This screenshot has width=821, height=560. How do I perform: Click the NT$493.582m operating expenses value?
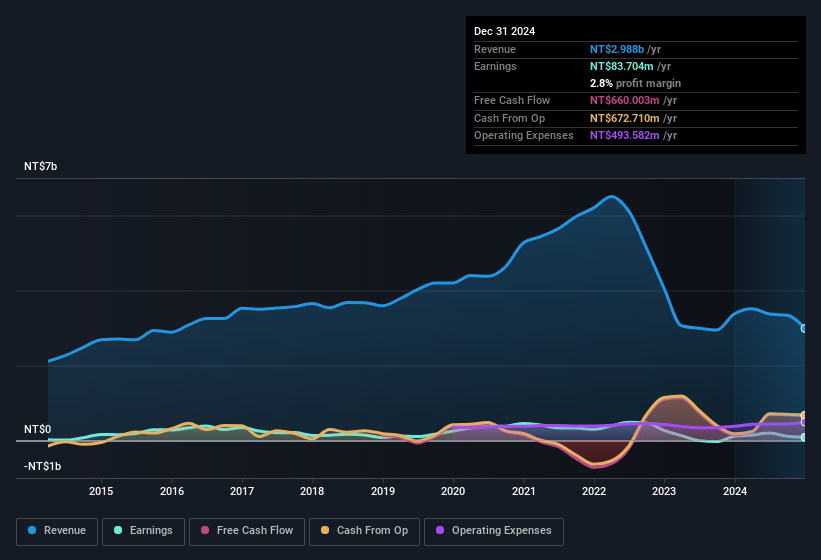pyautogui.click(x=625, y=136)
